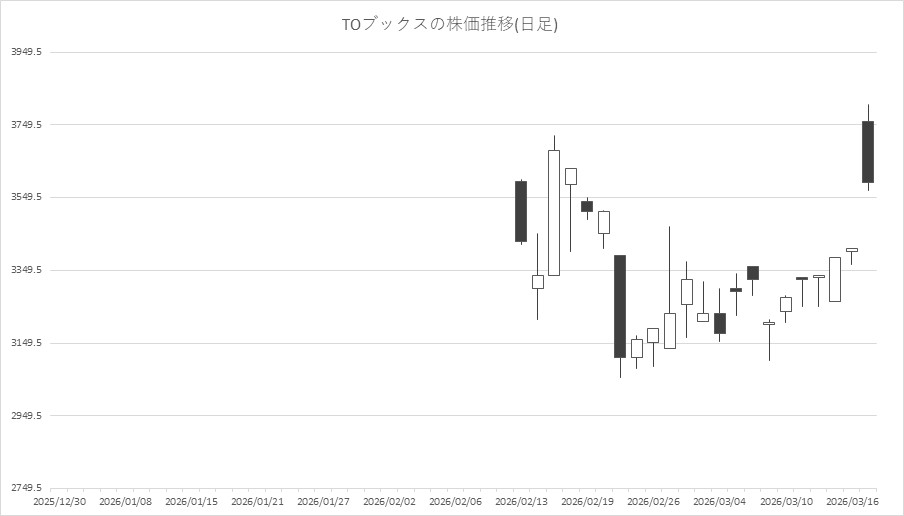
Task: Click the 2026/03/10 date label
Action: [x=784, y=501]
